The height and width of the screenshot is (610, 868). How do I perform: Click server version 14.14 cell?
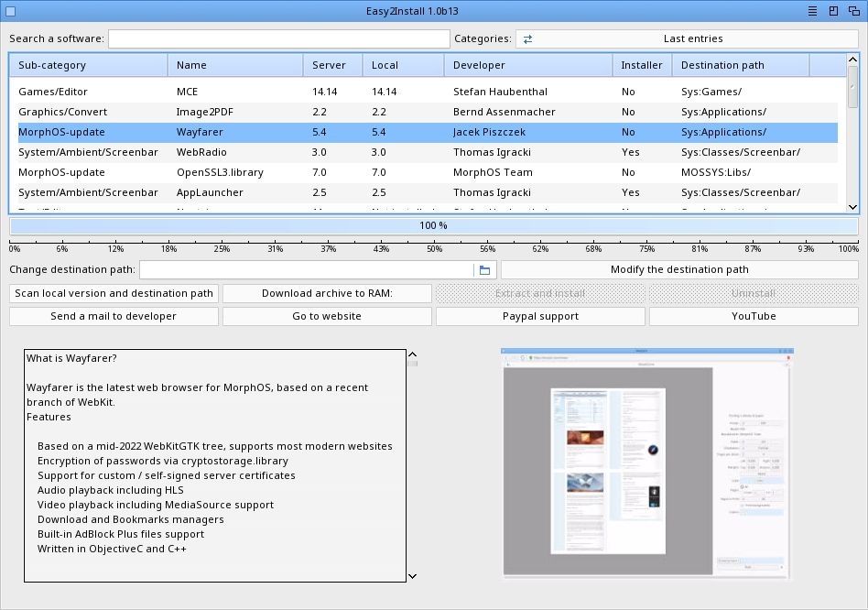tap(325, 92)
